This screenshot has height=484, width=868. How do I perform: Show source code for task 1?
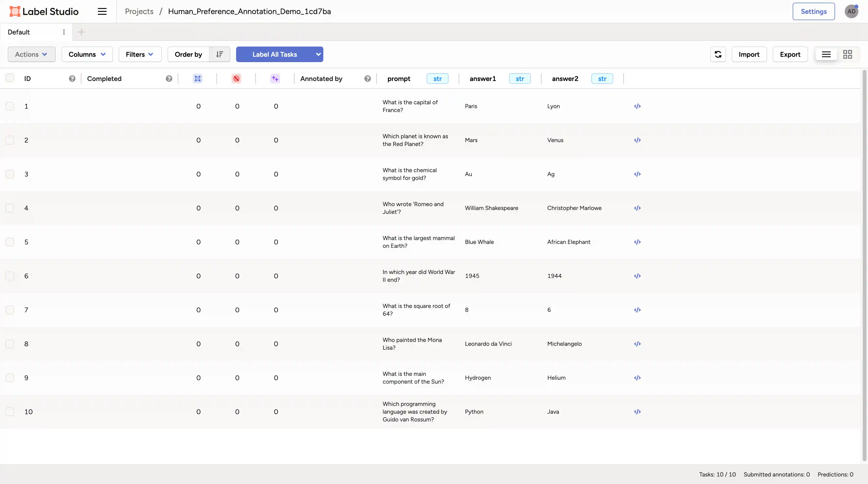click(x=637, y=106)
